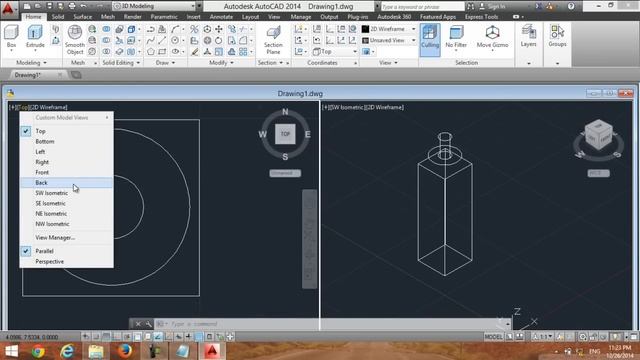Image resolution: width=640 pixels, height=360 pixels.
Task: Click the MODEL status bar button
Action: click(493, 337)
